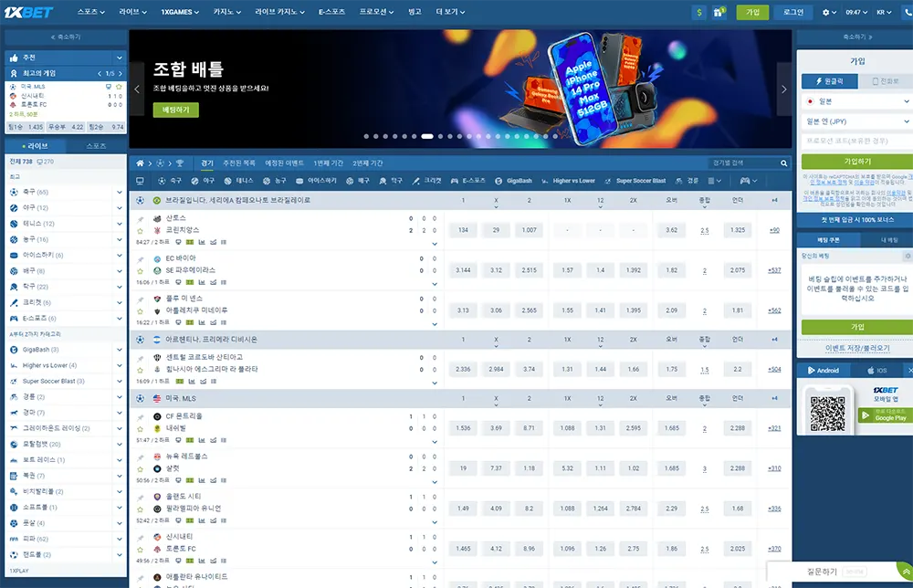Click the live stream monitor icon in 최고의 게임 card

tap(109, 87)
